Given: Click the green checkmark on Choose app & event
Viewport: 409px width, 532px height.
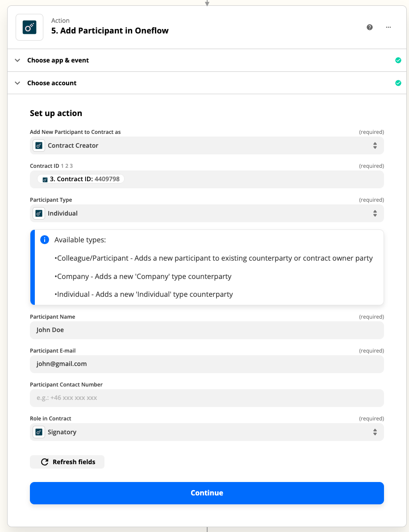Looking at the screenshot, I should 398,60.
